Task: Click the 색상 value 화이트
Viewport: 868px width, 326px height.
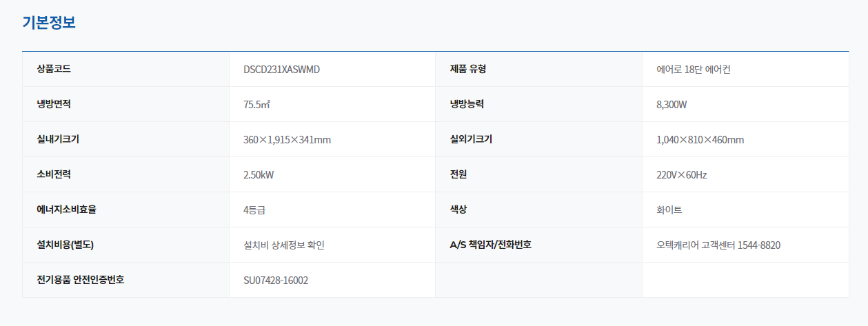Action: point(669,210)
